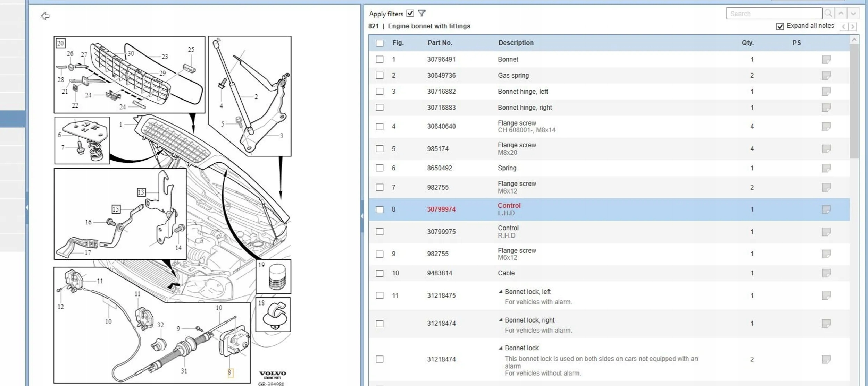Screen dimensions: 868x386
Task: Collapse the panel splitter arrow in middle
Action: point(362,216)
